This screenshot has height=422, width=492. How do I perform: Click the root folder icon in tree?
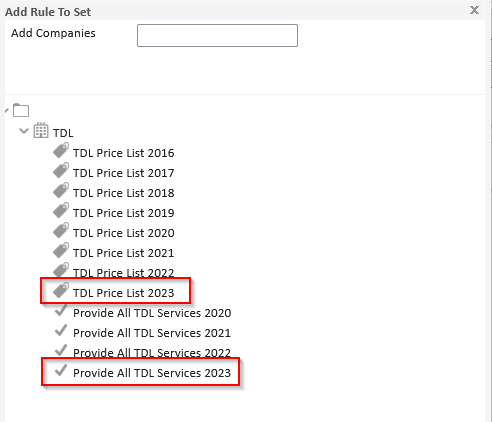tap(21, 110)
